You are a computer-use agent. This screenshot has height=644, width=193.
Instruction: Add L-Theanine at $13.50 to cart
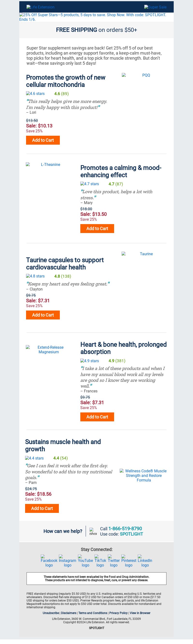pyautogui.click(x=97, y=228)
